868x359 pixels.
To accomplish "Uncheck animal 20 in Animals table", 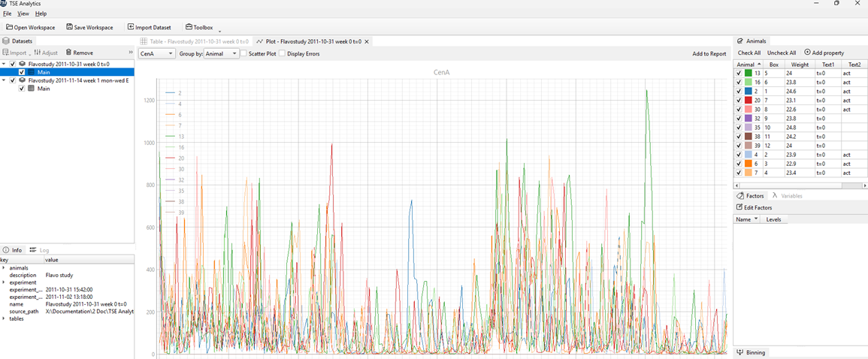I will pos(739,100).
